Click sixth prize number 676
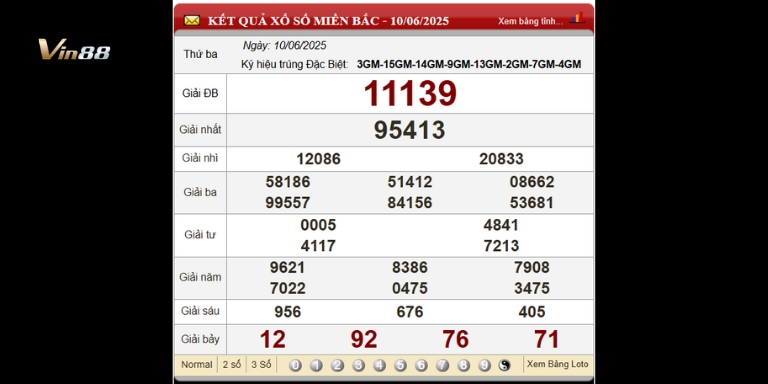 [410, 312]
